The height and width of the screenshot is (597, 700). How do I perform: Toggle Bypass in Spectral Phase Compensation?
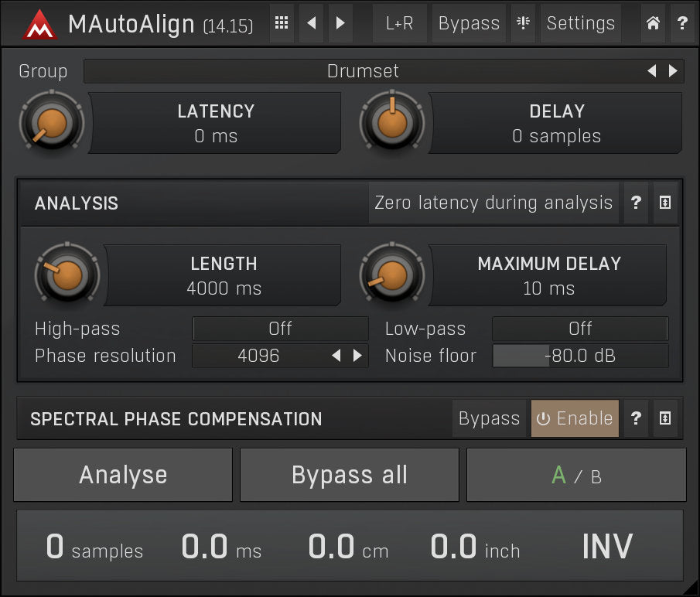click(x=489, y=418)
